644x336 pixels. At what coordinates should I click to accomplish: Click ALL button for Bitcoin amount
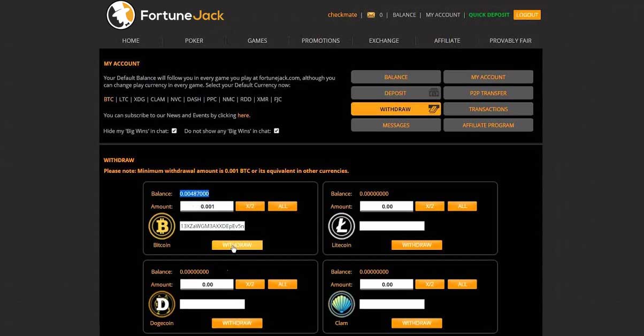coord(282,207)
